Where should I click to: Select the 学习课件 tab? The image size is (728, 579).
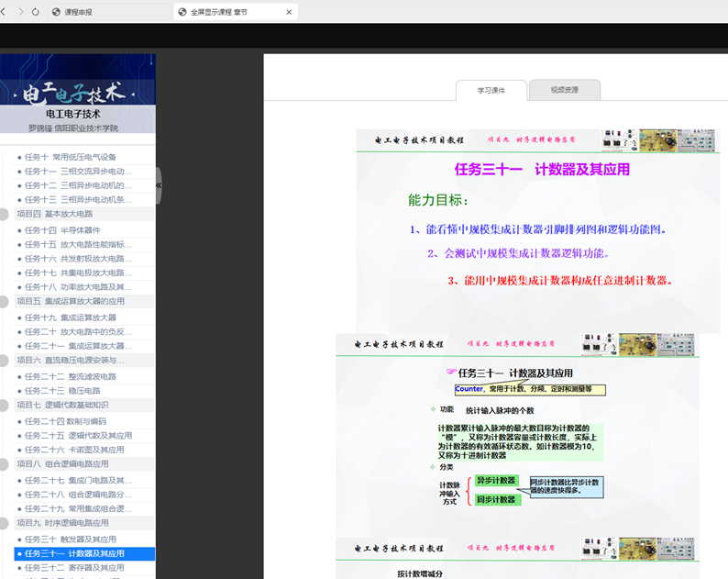[x=491, y=90]
